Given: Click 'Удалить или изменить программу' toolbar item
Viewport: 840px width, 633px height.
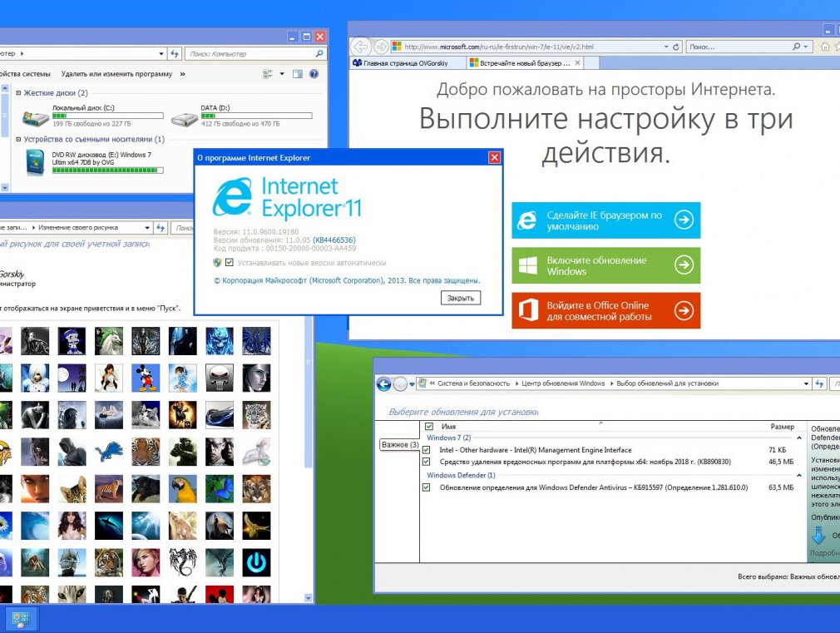Looking at the screenshot, I should (116, 74).
